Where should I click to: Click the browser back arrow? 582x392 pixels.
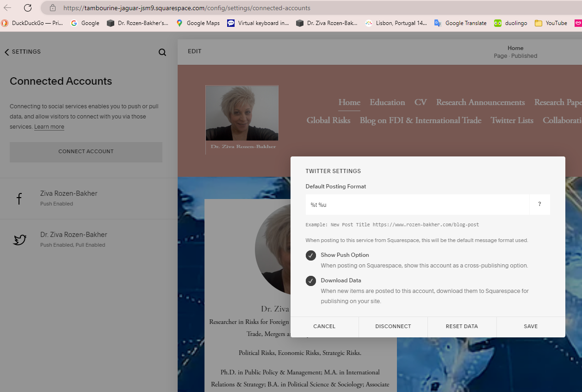(7, 8)
